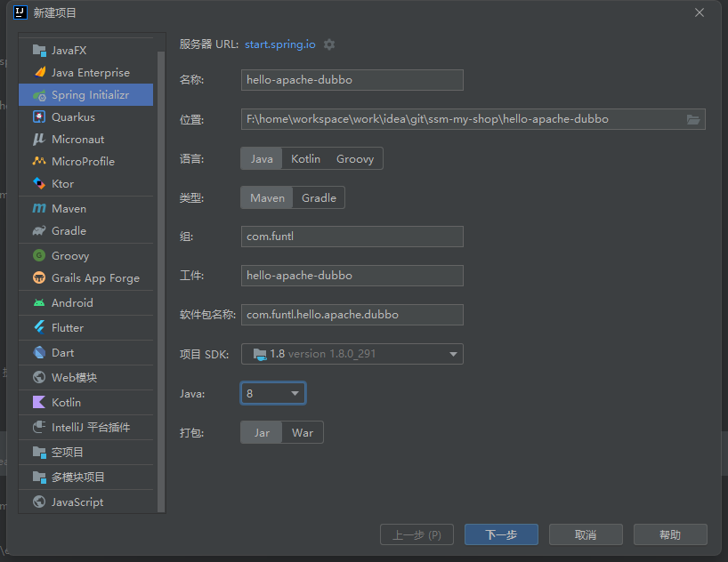The image size is (728, 562).
Task: Click the Flutter logo icon
Action: (x=39, y=327)
